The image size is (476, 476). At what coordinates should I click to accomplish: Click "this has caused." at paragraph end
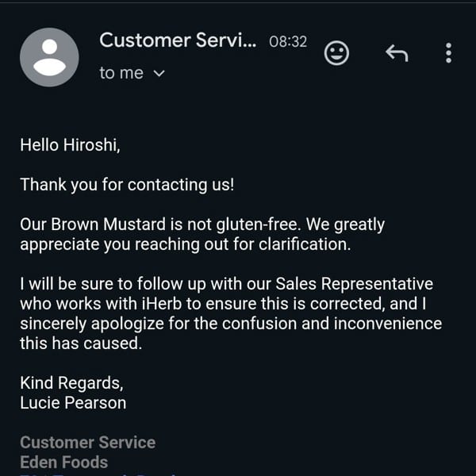81,344
